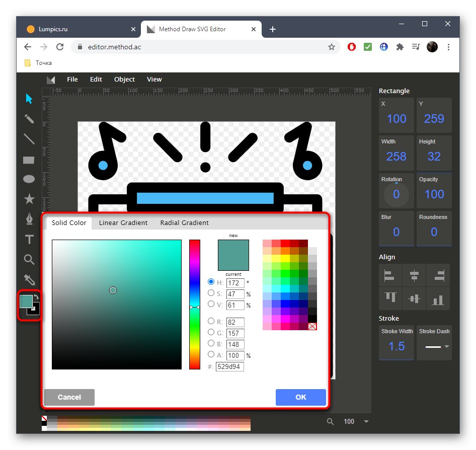This screenshot has height=450, width=476.
Task: Align objects to bottom edge
Action: pyautogui.click(x=438, y=299)
